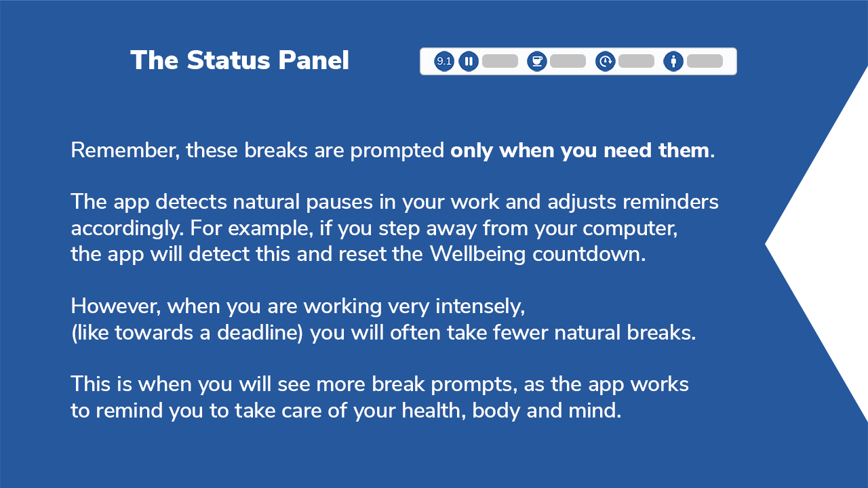Screen dimensions: 868x488
Task: Click the grey bar beside the pause icon
Action: coord(500,62)
